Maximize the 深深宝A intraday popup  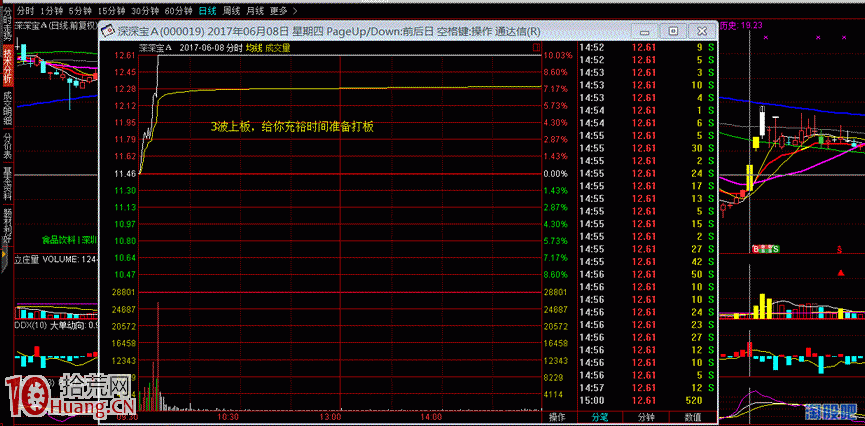pos(673,31)
